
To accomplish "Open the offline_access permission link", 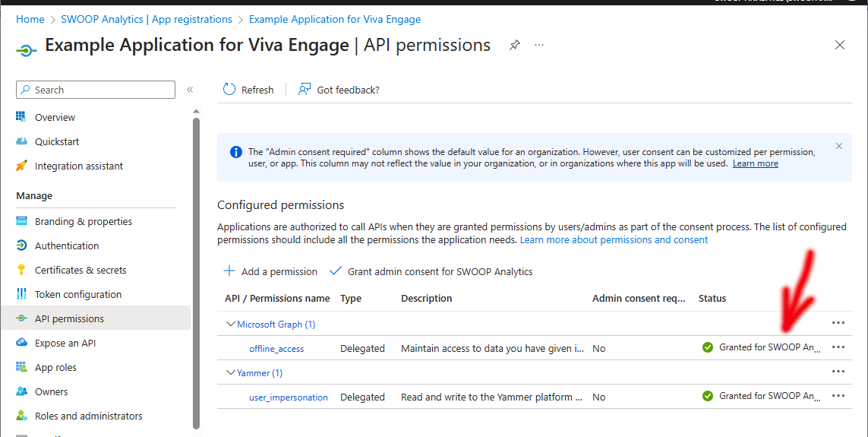I will pos(276,348).
